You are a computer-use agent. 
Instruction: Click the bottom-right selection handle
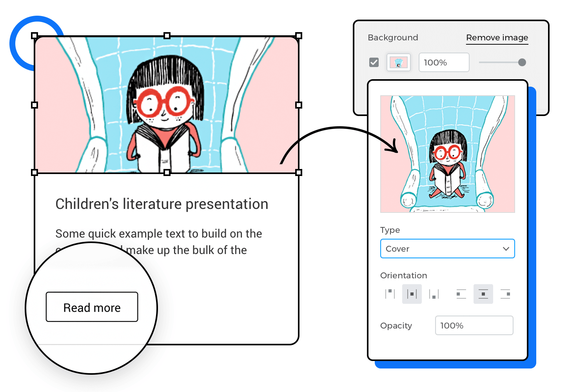coord(299,172)
